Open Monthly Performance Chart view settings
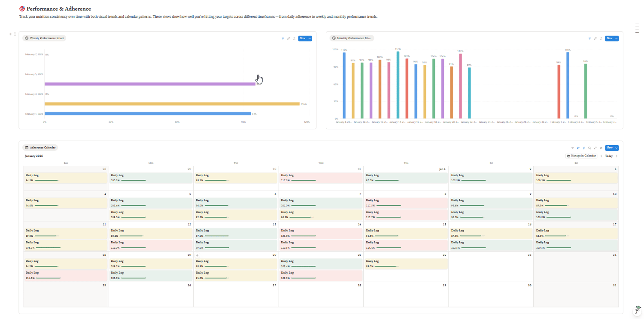 click(601, 39)
